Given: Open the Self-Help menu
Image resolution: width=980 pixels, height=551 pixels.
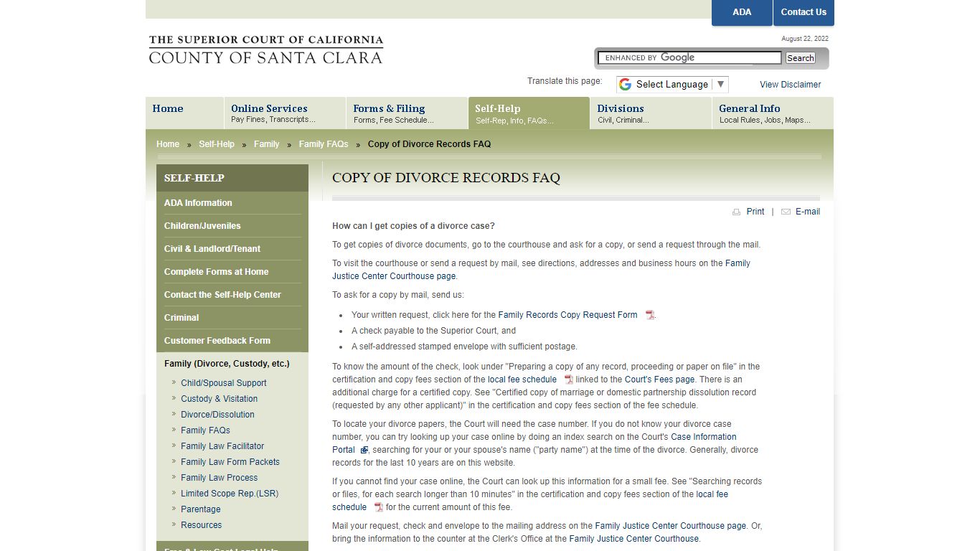Looking at the screenshot, I should click(x=529, y=113).
